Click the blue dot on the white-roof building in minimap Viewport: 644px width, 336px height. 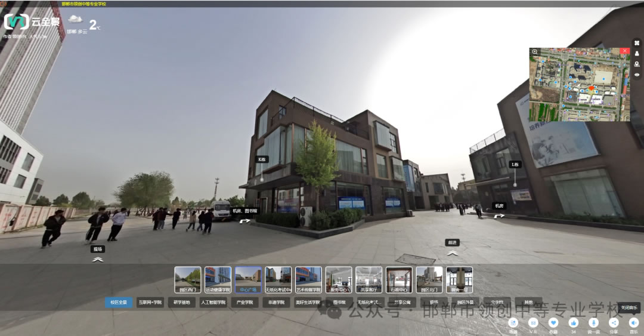pyautogui.click(x=603, y=78)
